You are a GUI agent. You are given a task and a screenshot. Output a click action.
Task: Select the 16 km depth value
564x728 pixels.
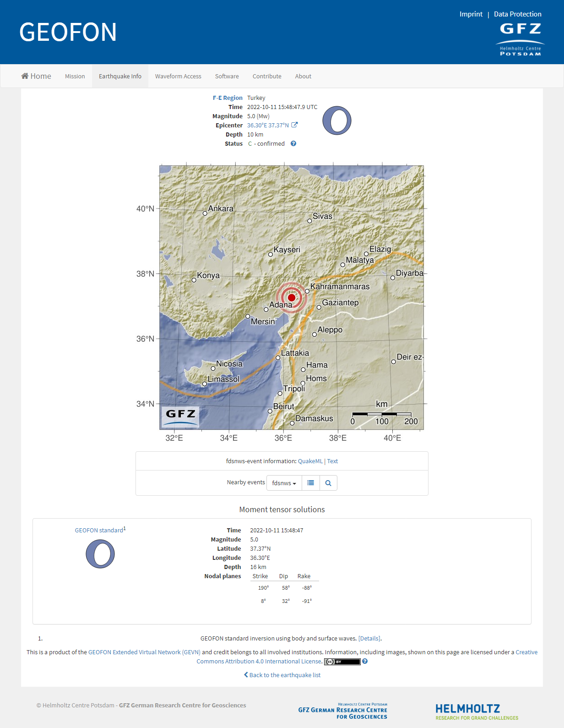pos(258,567)
